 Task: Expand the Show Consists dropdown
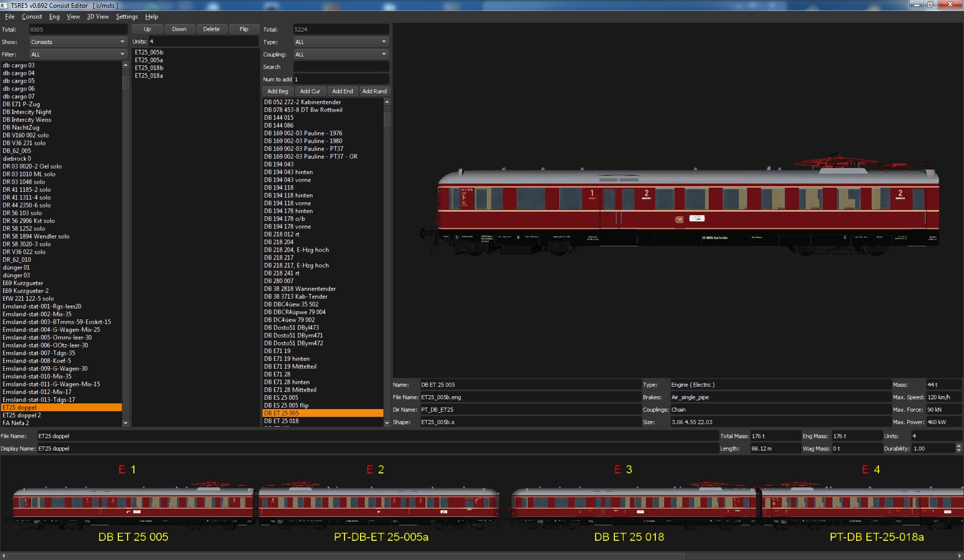point(78,42)
